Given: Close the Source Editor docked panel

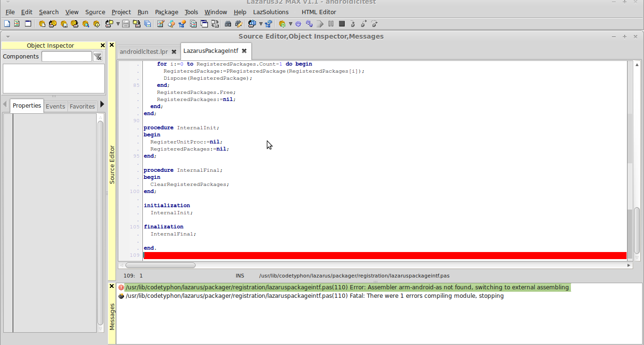Looking at the screenshot, I should coord(112,45).
